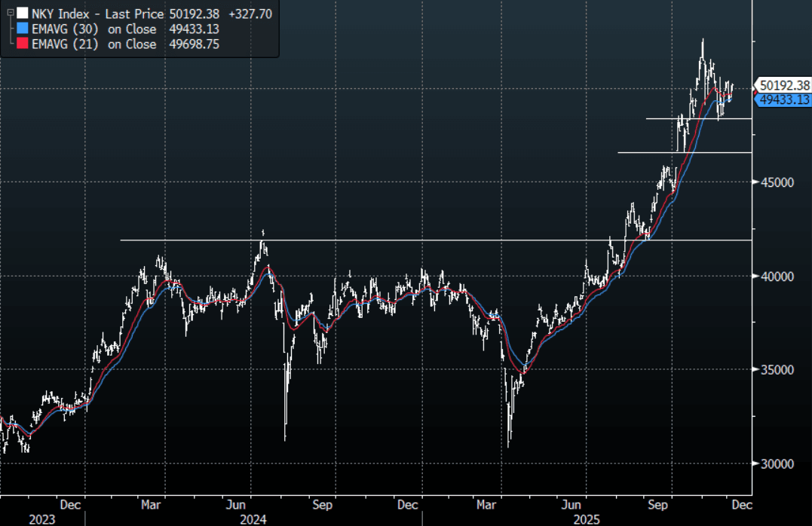Viewport: 812px width, 526px height.
Task: Click the blue 49433.13 axis price tag
Action: point(784,99)
